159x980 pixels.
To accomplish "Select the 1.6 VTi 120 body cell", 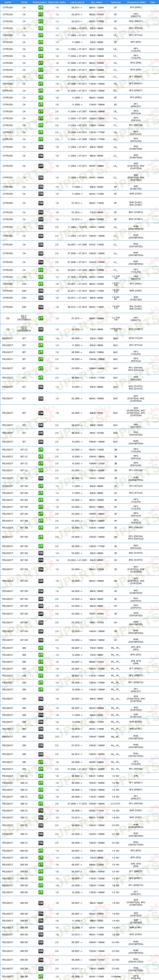I will [116, 284].
